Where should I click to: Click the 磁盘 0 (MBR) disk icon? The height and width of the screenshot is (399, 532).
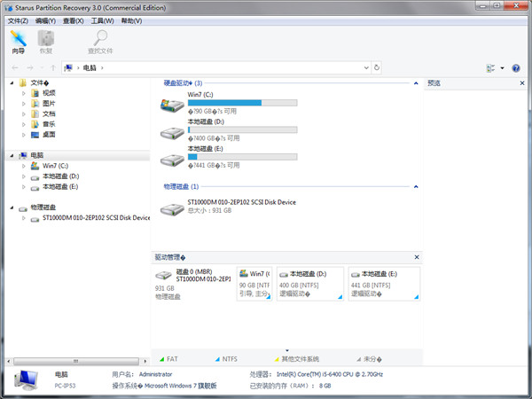click(163, 275)
